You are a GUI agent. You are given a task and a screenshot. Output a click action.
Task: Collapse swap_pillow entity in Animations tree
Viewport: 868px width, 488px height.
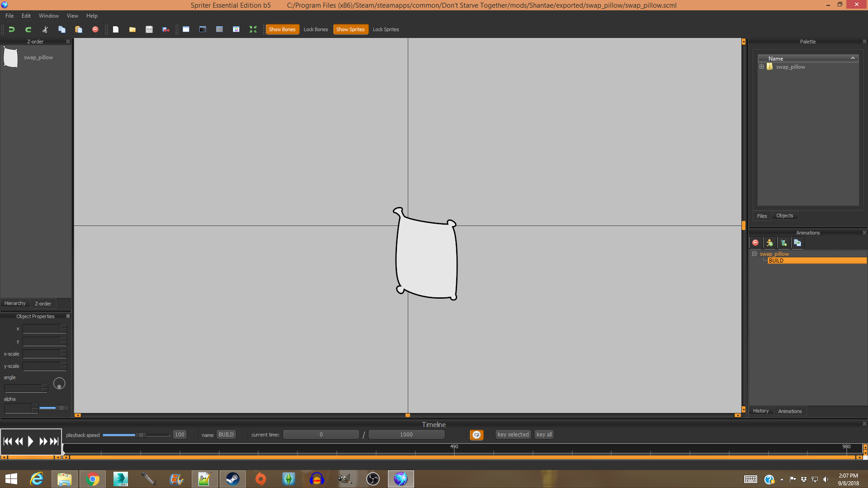(755, 254)
